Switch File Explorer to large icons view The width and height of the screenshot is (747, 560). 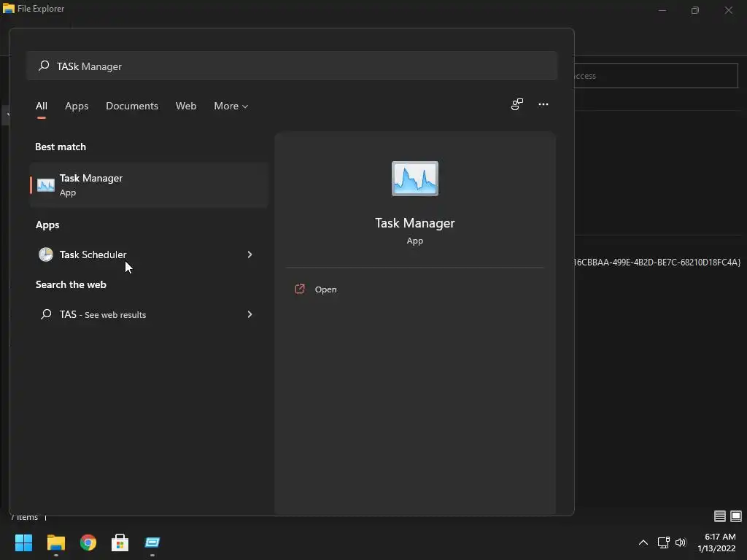pos(736,516)
